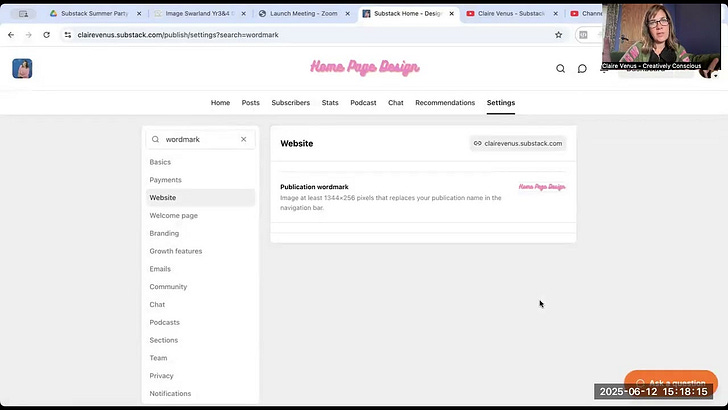Open the Recommendations navigation item
728x410 pixels.
(445, 103)
